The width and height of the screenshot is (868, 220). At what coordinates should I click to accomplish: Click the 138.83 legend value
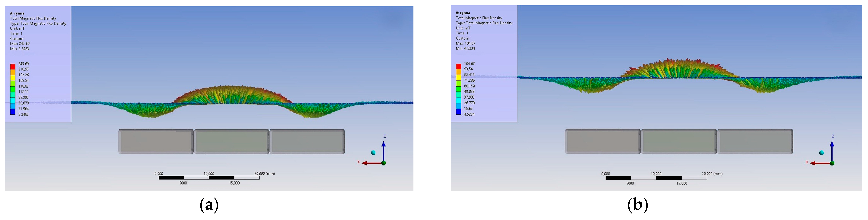24,86
